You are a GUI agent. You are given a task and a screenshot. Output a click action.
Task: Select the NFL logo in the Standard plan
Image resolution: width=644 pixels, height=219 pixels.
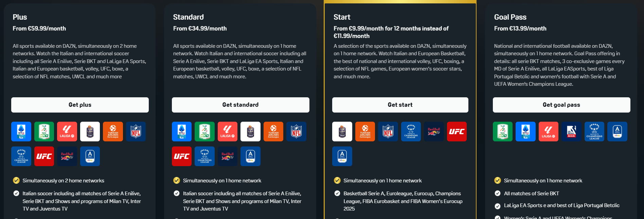[296, 132]
